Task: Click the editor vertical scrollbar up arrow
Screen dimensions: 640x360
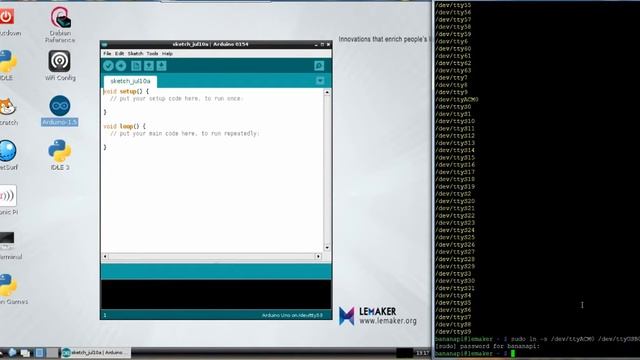Action: coord(327,93)
